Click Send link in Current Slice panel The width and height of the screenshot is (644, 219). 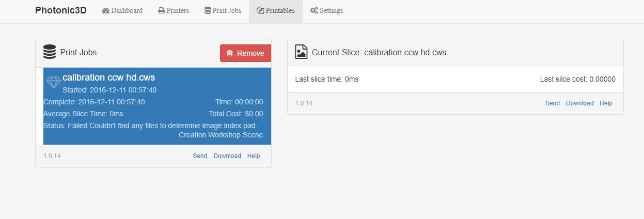553,103
